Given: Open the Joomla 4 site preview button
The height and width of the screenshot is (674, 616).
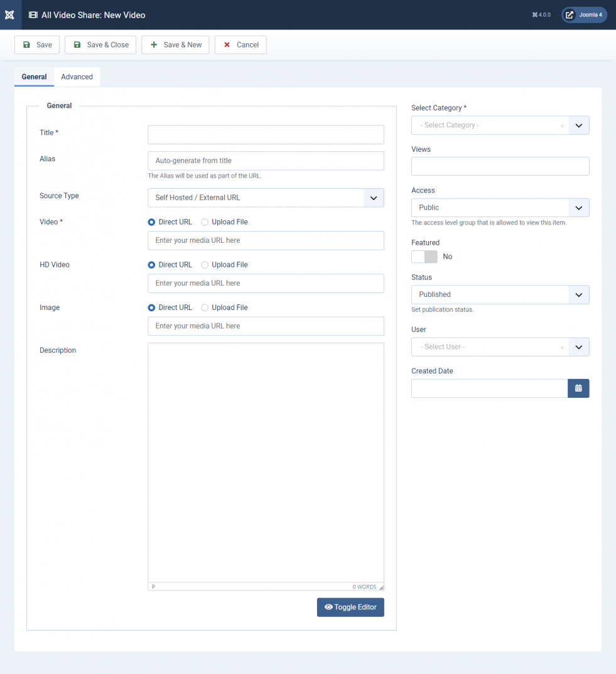Looking at the screenshot, I should coord(584,14).
